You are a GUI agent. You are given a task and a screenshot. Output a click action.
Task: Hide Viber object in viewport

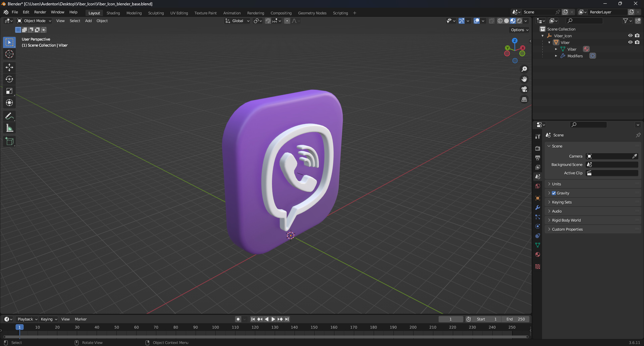pos(630,42)
